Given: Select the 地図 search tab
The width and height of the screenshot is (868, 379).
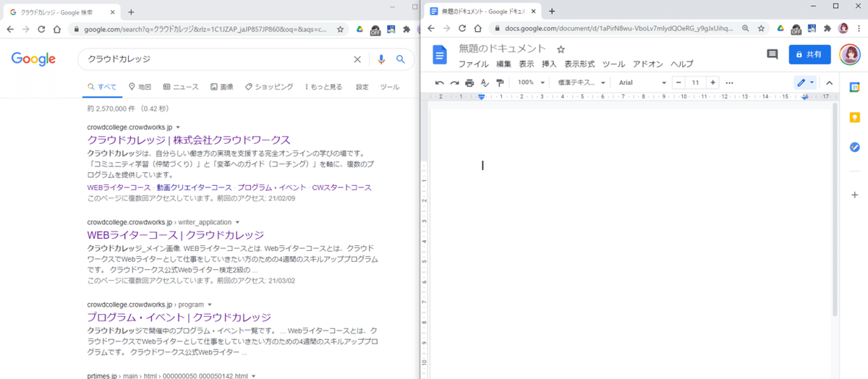Looking at the screenshot, I should coord(140,87).
